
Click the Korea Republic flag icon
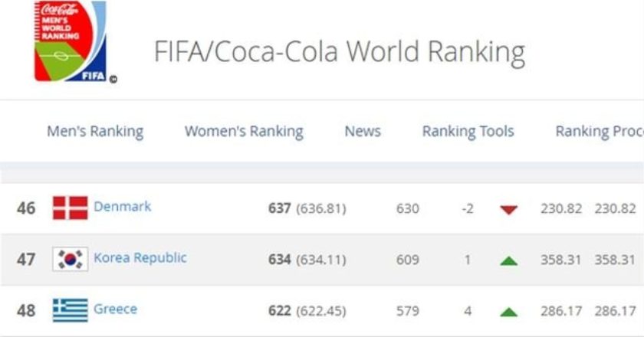click(70, 259)
